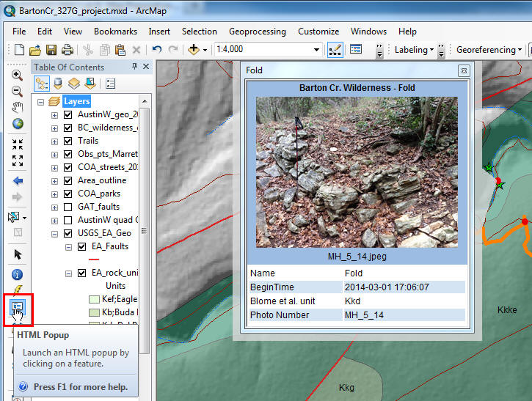Open the File menu
The image size is (532, 401).
click(x=19, y=32)
